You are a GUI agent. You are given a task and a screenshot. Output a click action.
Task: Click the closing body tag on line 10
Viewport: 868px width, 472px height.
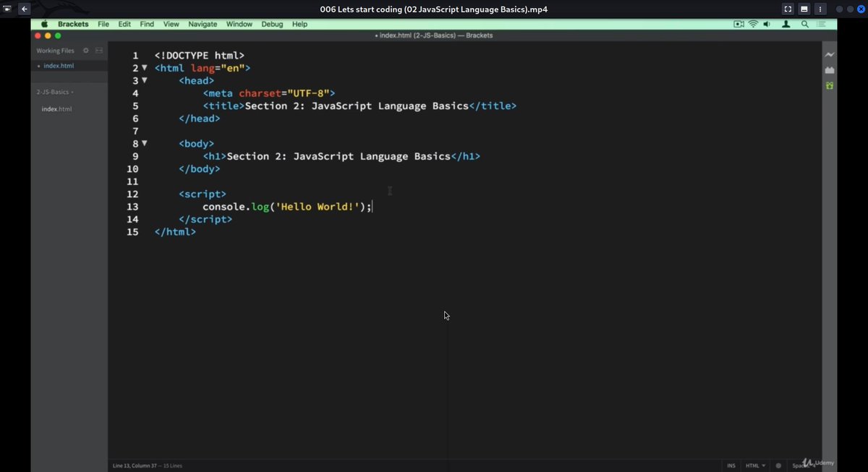[200, 168]
